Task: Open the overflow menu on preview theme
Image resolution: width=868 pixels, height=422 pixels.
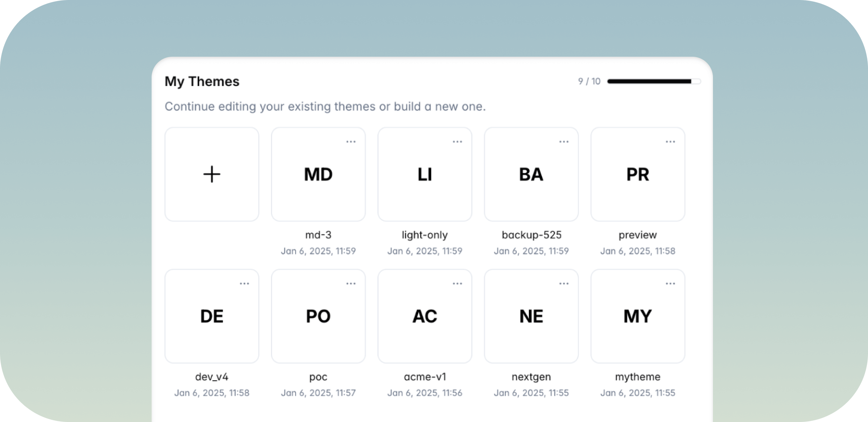Action: (670, 141)
